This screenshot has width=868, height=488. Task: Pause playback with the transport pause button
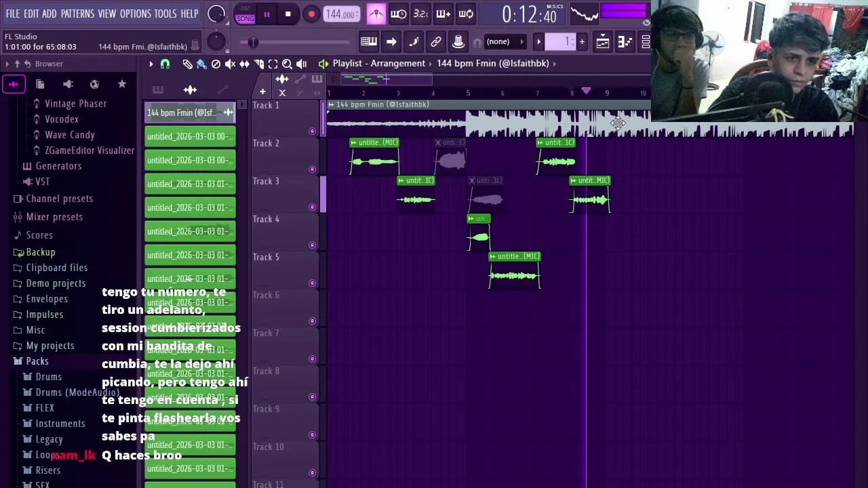tap(267, 14)
